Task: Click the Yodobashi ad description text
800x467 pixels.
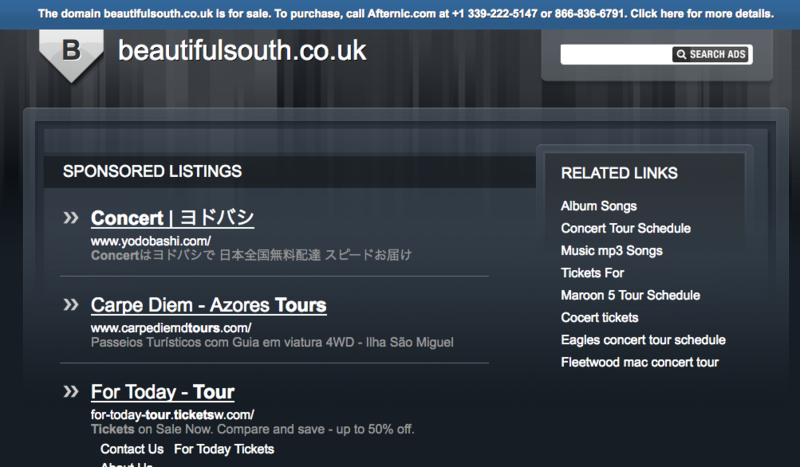Action: 251,255
